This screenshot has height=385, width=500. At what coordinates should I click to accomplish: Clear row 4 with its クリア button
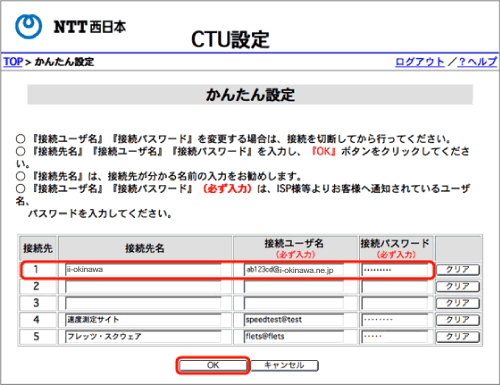coord(458,320)
